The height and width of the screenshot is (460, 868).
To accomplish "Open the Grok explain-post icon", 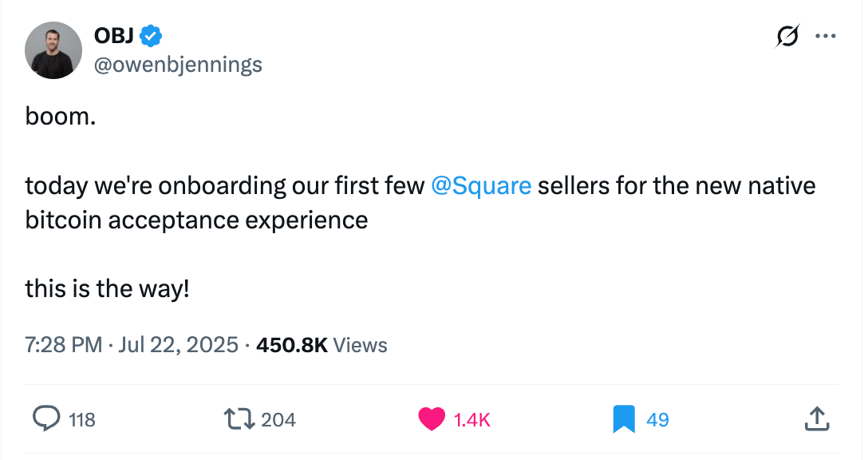I will pyautogui.click(x=787, y=37).
